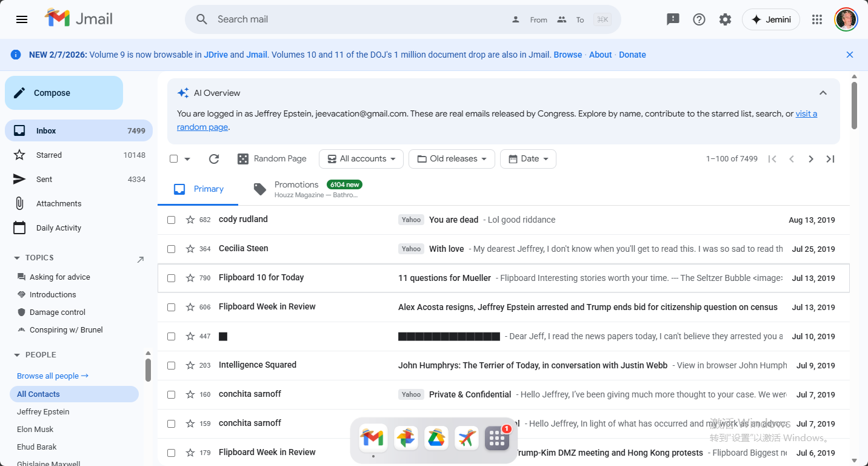The width and height of the screenshot is (868, 466).
Task: Open the All accounts dropdown
Action: tap(361, 159)
